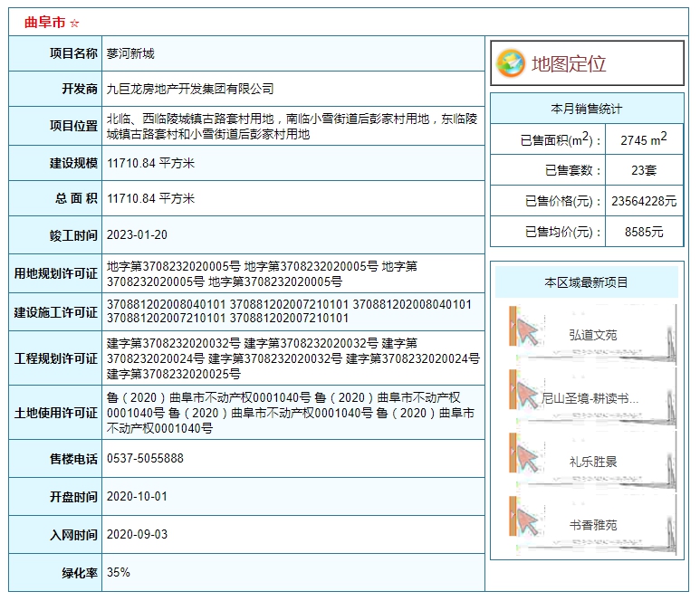Click the 竣工时间 row label
This screenshot has height=601, width=700.
[73, 234]
